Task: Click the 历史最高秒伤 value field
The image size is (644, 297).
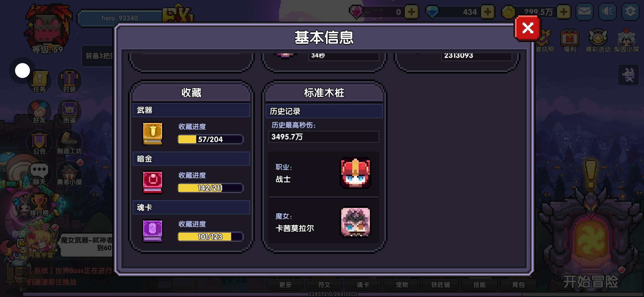Action: click(x=324, y=137)
